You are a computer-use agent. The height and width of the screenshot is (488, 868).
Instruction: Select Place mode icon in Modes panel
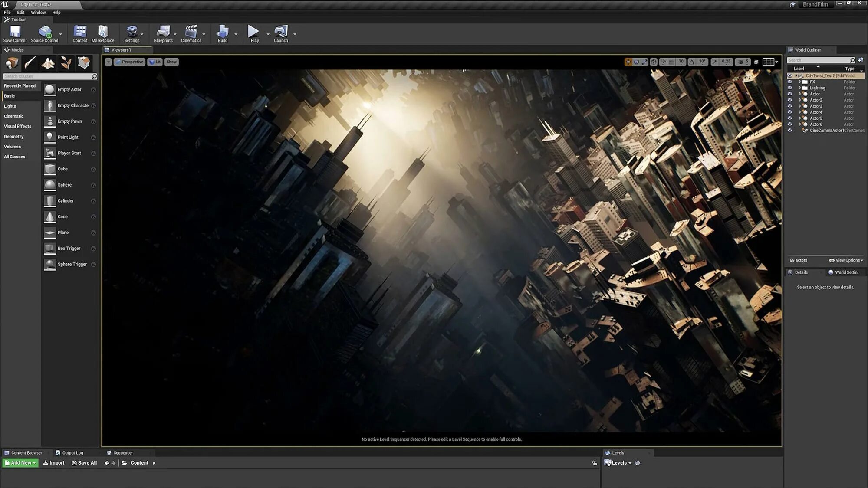(12, 63)
